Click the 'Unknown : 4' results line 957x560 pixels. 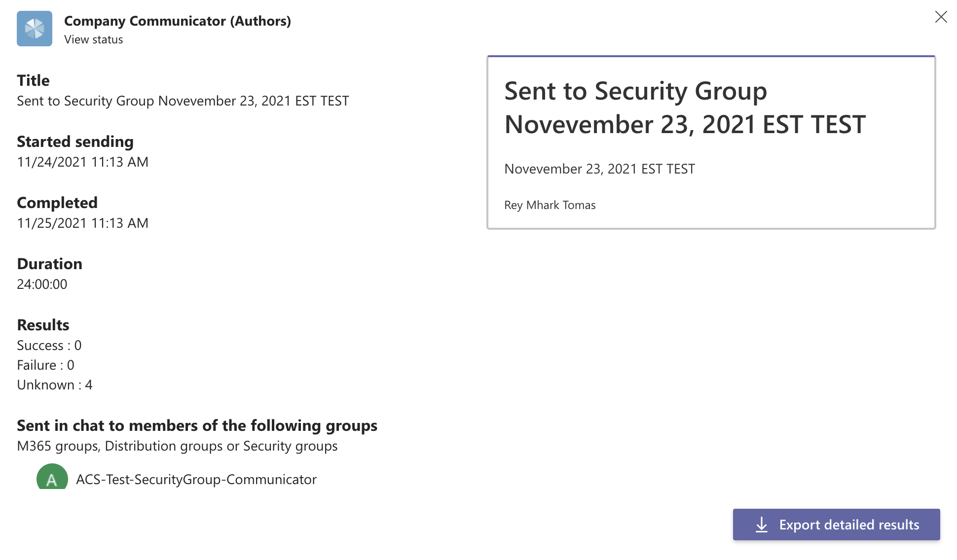pyautogui.click(x=55, y=385)
